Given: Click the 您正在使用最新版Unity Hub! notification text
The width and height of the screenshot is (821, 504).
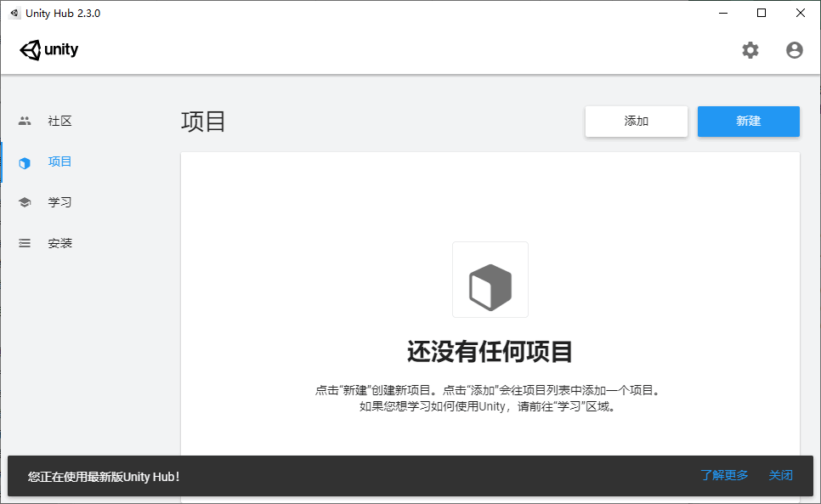Looking at the screenshot, I should (104, 477).
